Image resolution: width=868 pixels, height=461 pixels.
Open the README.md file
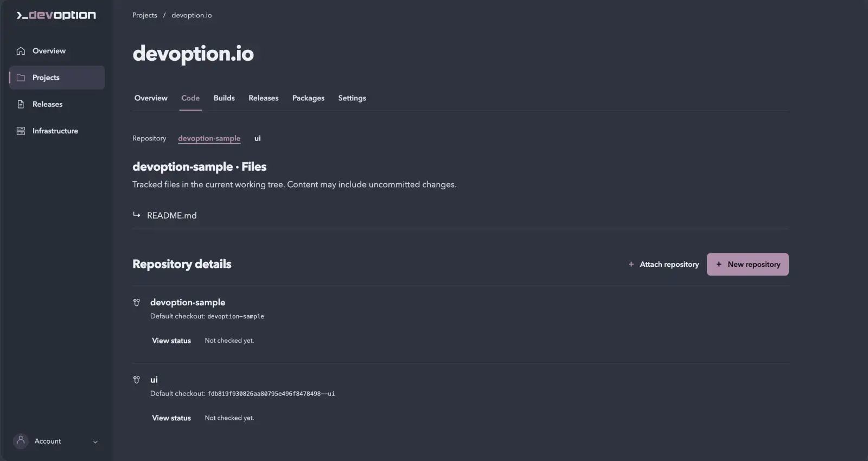pyautogui.click(x=172, y=215)
